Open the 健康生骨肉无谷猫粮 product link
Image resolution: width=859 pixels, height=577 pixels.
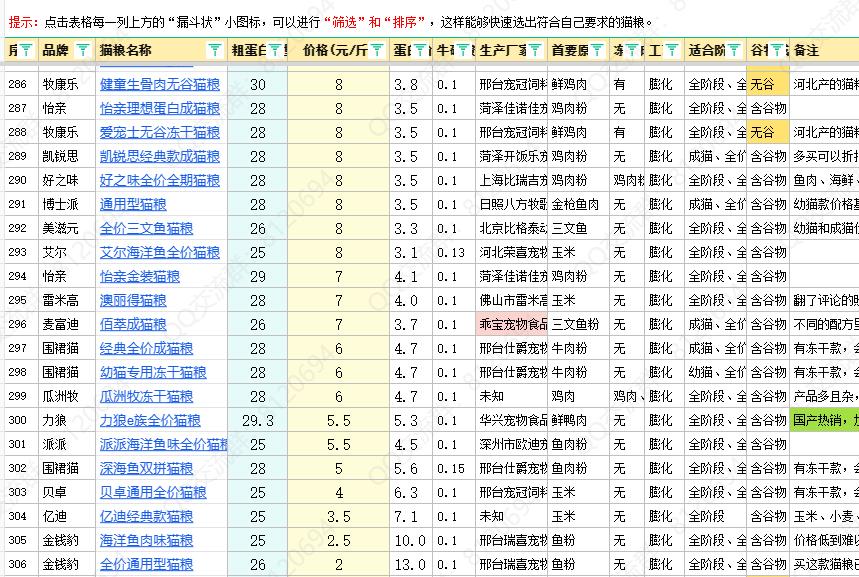(158, 84)
